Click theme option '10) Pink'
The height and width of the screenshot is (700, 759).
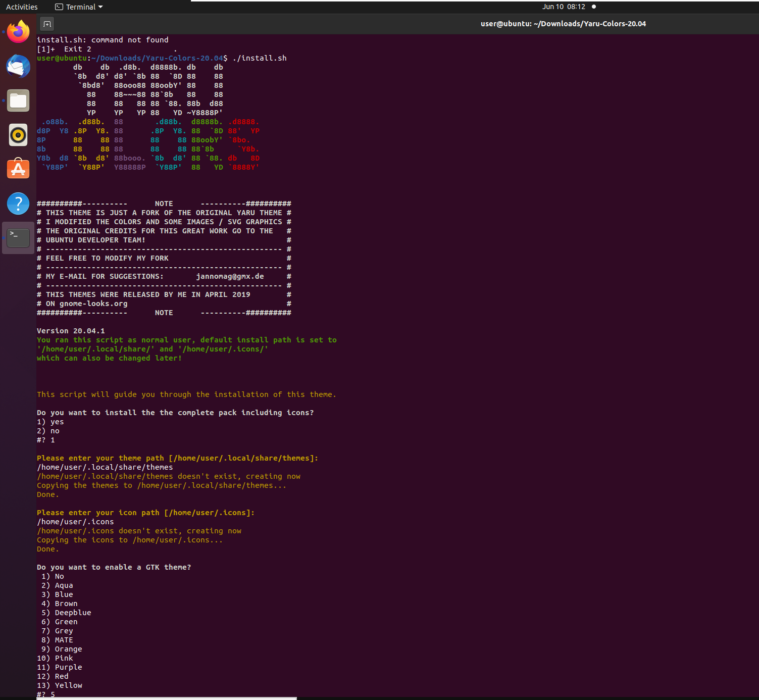pyautogui.click(x=55, y=658)
